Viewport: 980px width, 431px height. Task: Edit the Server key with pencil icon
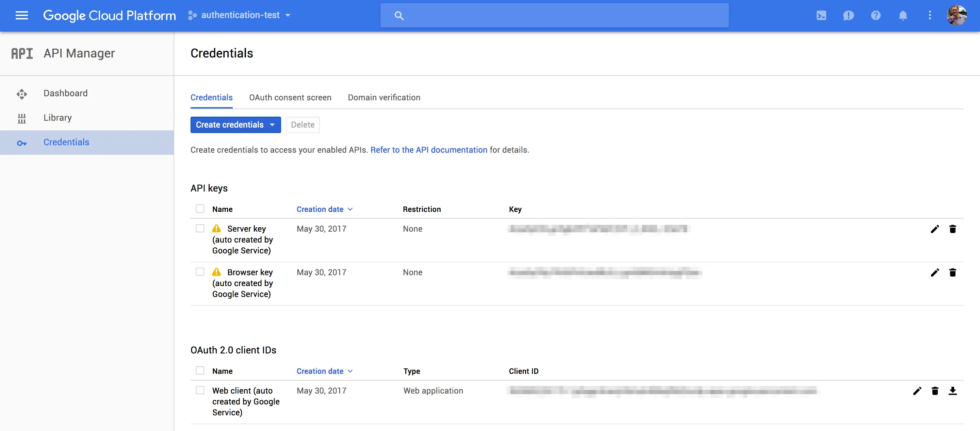tap(935, 229)
